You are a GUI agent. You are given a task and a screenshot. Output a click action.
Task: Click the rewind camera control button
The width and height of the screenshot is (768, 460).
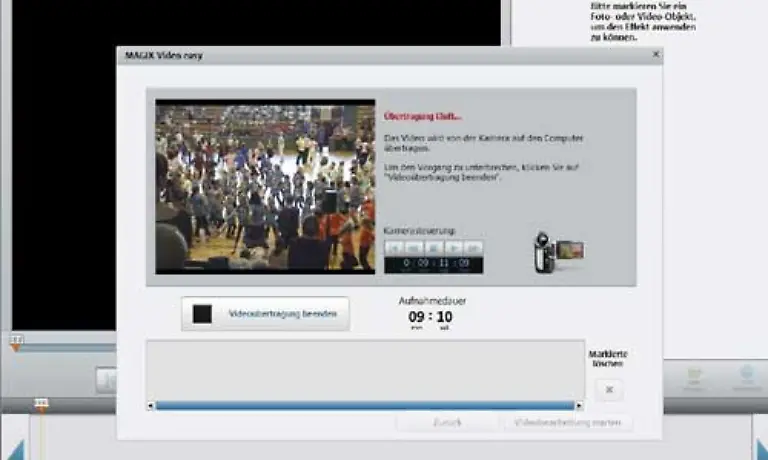click(x=394, y=247)
